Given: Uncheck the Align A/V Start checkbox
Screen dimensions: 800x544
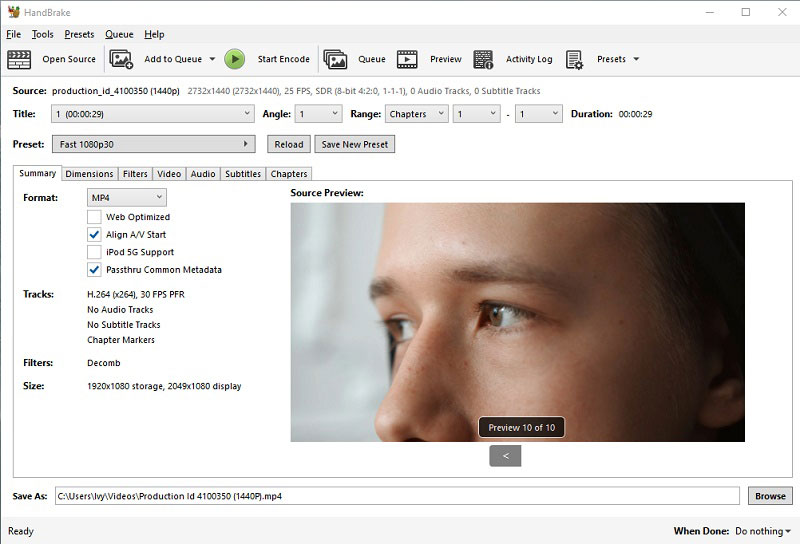Looking at the screenshot, I should click(94, 235).
